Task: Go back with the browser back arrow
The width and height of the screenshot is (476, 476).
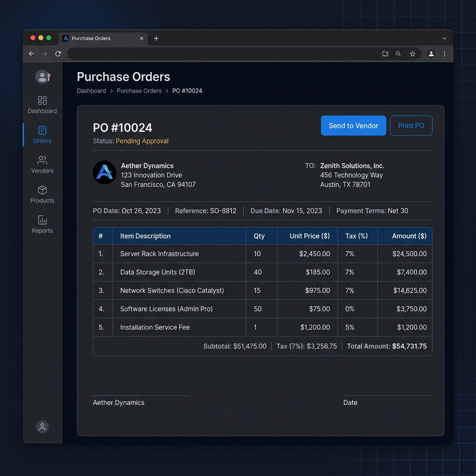Action: tap(31, 54)
